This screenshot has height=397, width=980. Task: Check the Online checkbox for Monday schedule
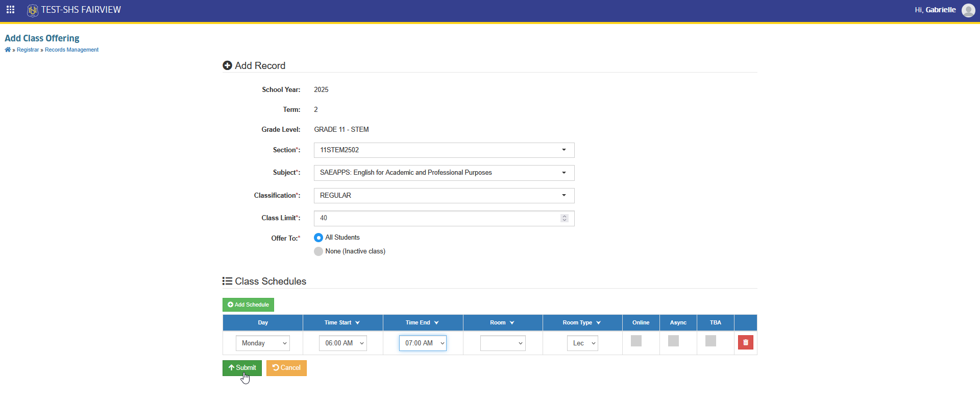coord(636,341)
